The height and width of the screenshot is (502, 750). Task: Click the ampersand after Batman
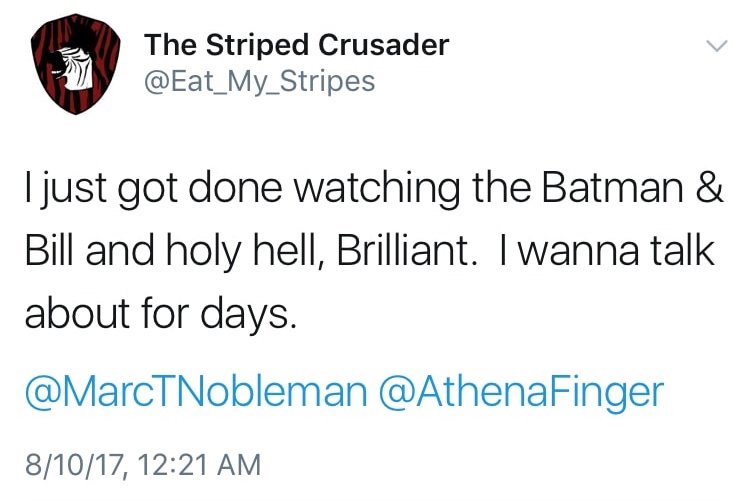[x=706, y=190]
